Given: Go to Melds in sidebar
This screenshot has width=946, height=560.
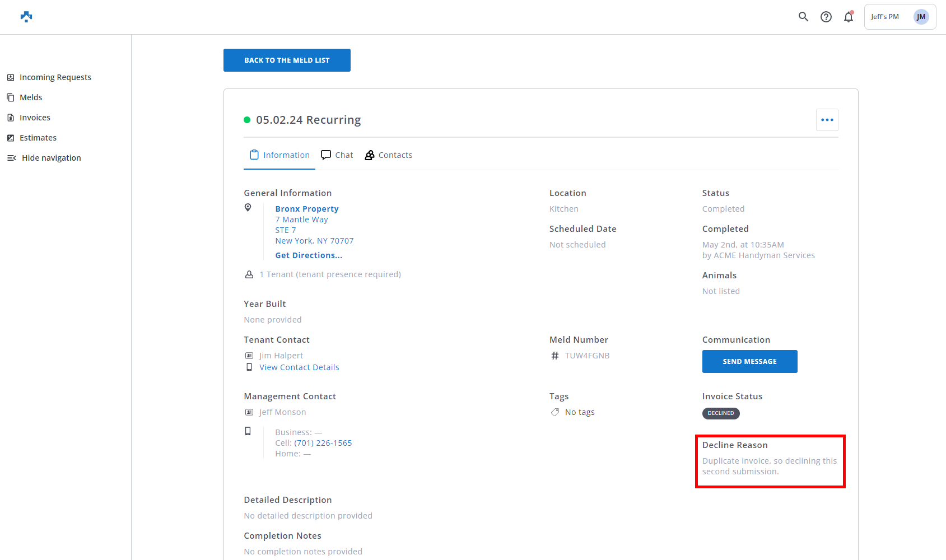Looking at the screenshot, I should [31, 97].
